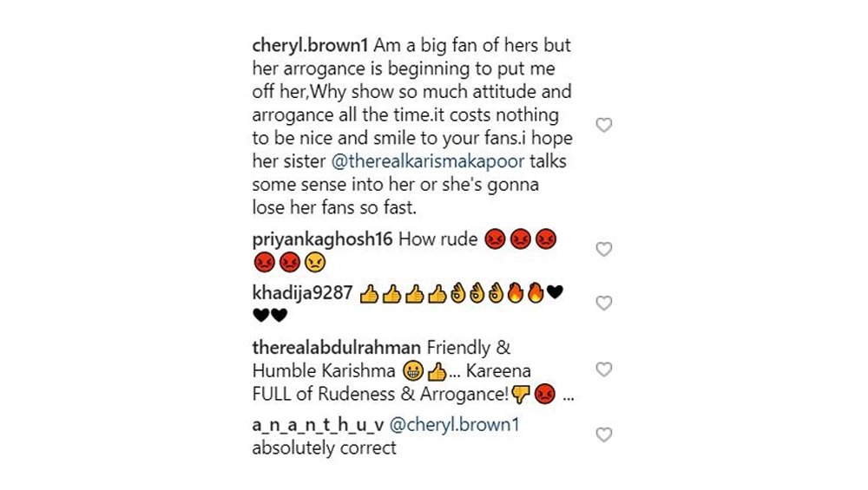
Task: Click the "Friendly &" text in therealabdulrahman's comment
Action: (469, 348)
